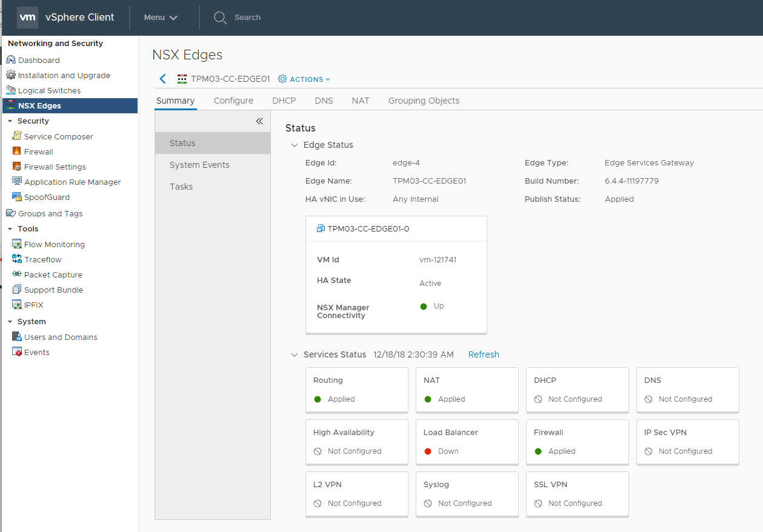The width and height of the screenshot is (763, 532).
Task: Click the Firewall service status card
Action: [577, 442]
